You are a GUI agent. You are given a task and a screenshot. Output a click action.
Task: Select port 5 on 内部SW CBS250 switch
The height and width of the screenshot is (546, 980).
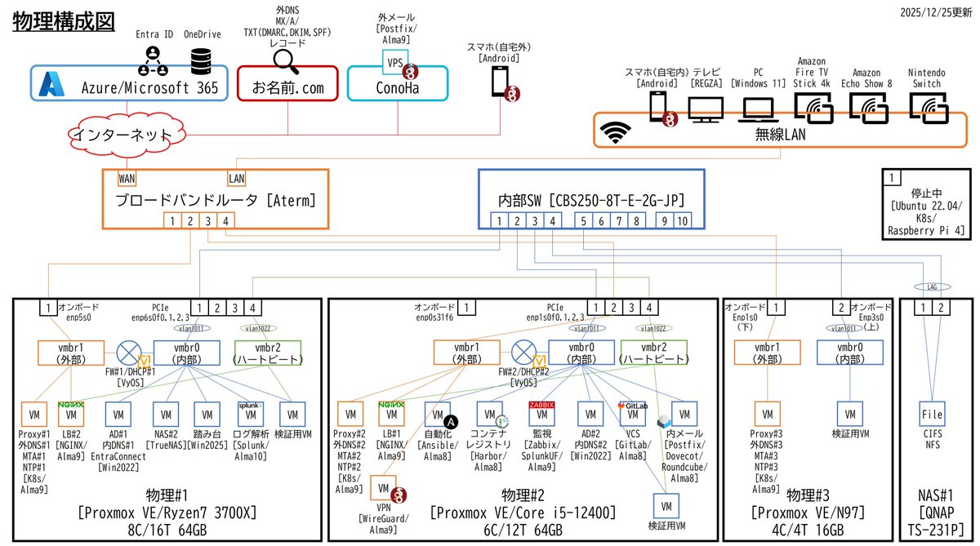pos(582,220)
